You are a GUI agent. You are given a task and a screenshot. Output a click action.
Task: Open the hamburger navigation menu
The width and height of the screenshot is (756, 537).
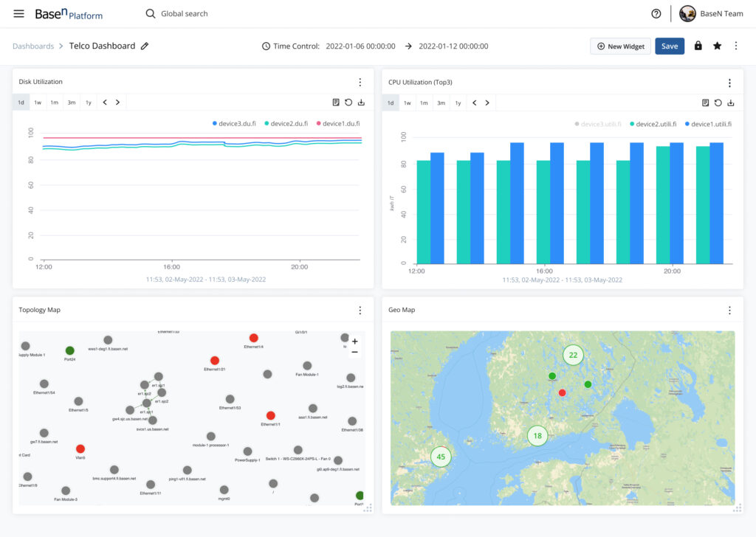(x=18, y=13)
